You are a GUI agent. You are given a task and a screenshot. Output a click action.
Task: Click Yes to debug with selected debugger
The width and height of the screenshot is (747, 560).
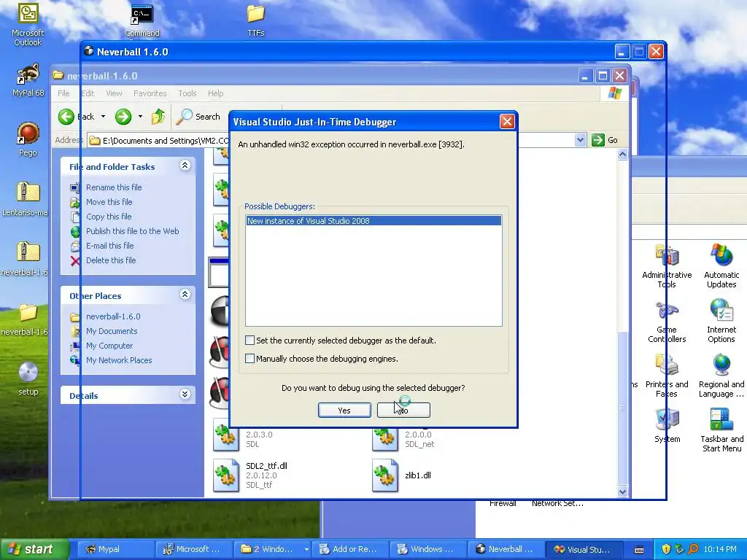[344, 410]
